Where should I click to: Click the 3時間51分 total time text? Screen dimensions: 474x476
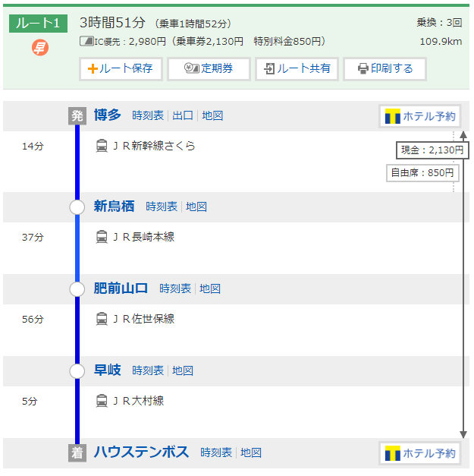coord(112,23)
